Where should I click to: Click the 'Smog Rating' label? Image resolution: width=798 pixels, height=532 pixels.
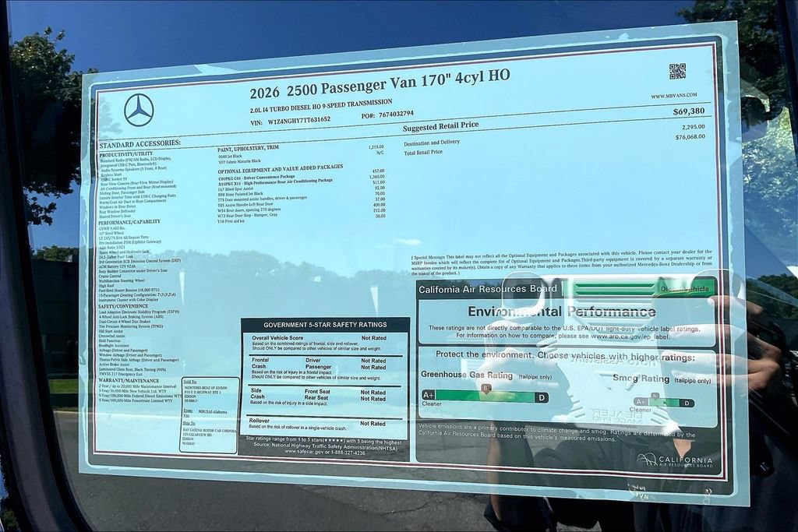click(641, 379)
